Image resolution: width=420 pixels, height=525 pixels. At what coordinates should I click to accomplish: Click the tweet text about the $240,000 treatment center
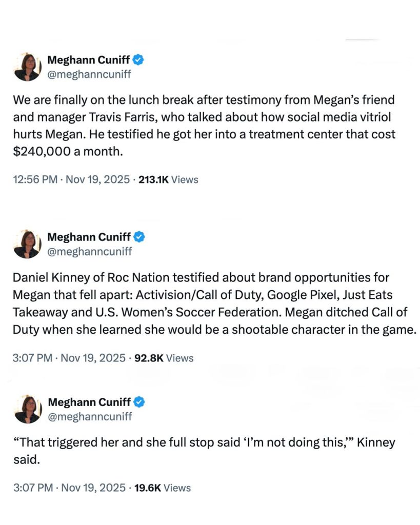tap(204, 125)
